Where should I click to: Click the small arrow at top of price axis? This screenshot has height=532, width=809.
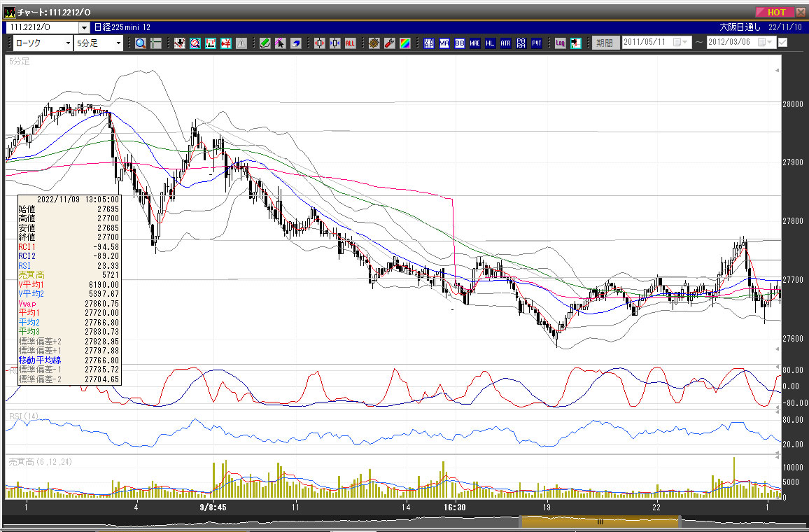pyautogui.click(x=777, y=70)
